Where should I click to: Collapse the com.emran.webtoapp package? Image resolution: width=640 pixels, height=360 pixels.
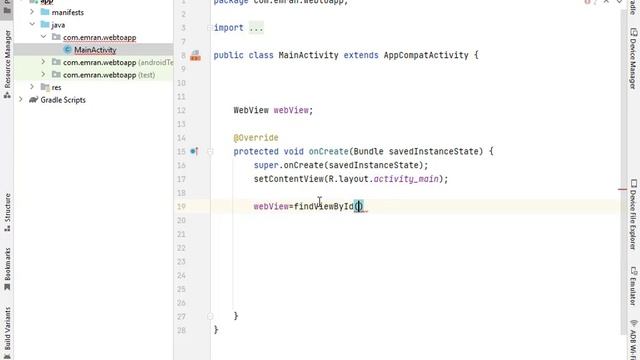43,37
